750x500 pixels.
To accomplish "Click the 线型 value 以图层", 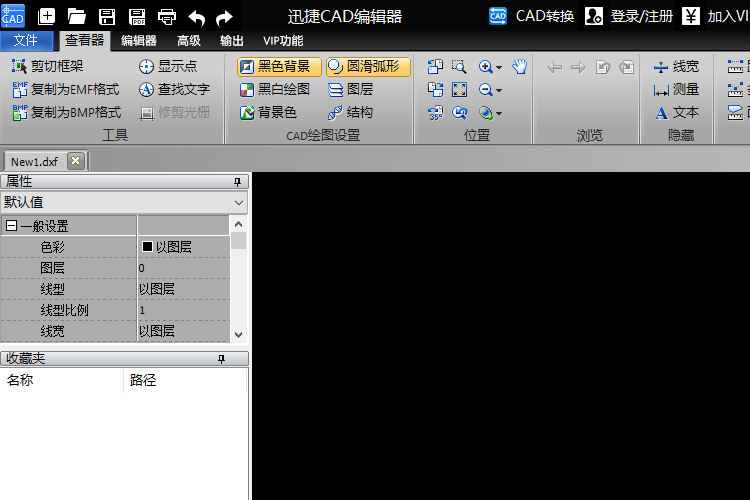I will 184,289.
